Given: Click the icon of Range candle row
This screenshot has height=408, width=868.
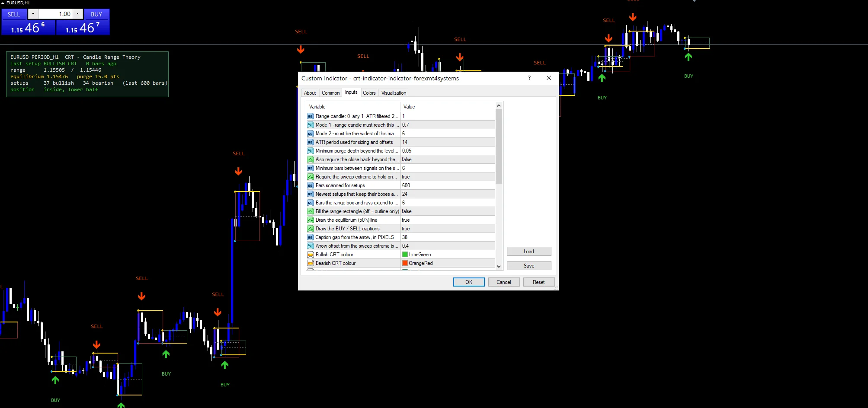Looking at the screenshot, I should [x=310, y=116].
